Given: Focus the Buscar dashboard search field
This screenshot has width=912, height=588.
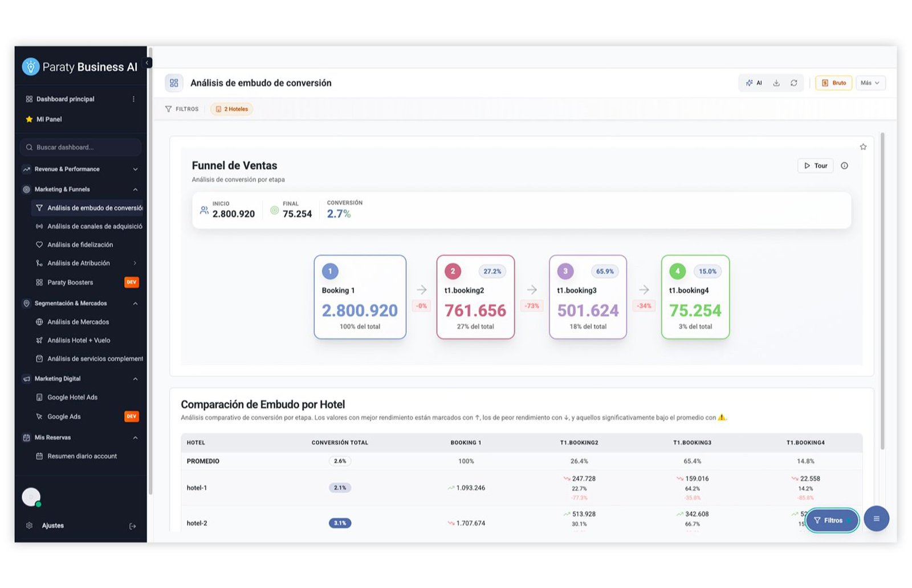Looking at the screenshot, I should (x=80, y=147).
